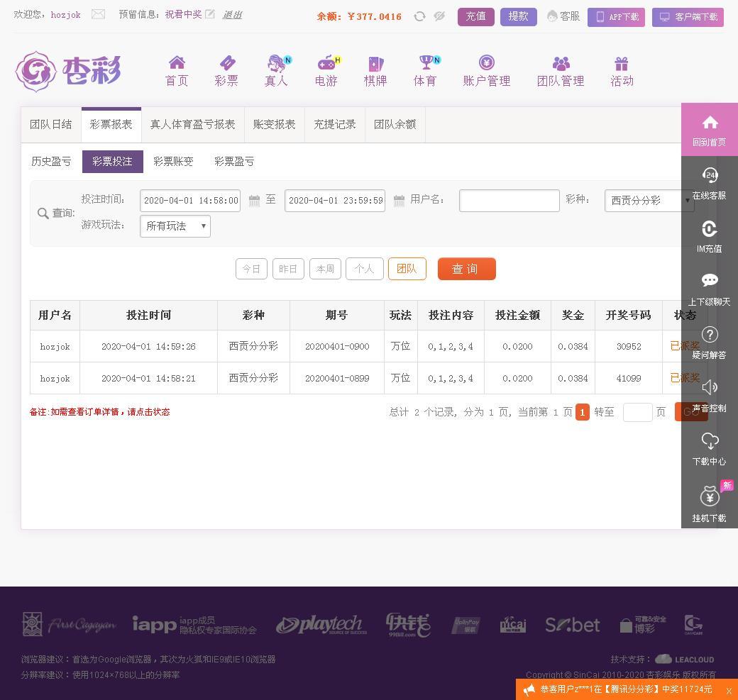
Task: Select the 团队 team filter toggle
Action: click(407, 269)
